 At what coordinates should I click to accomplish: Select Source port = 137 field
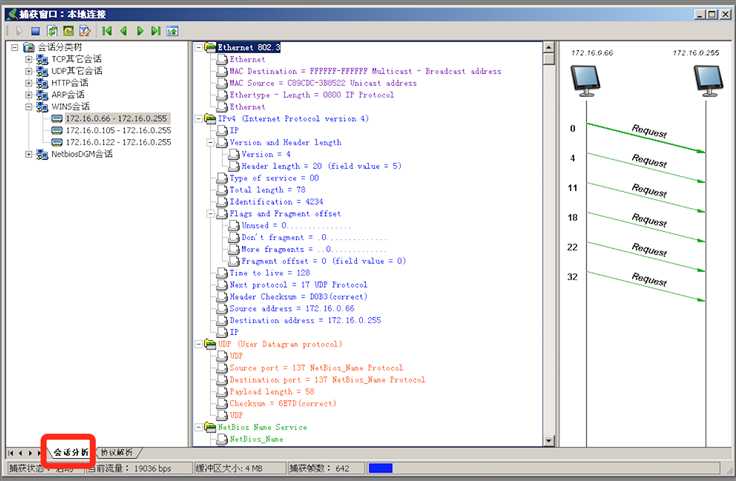tap(316, 368)
